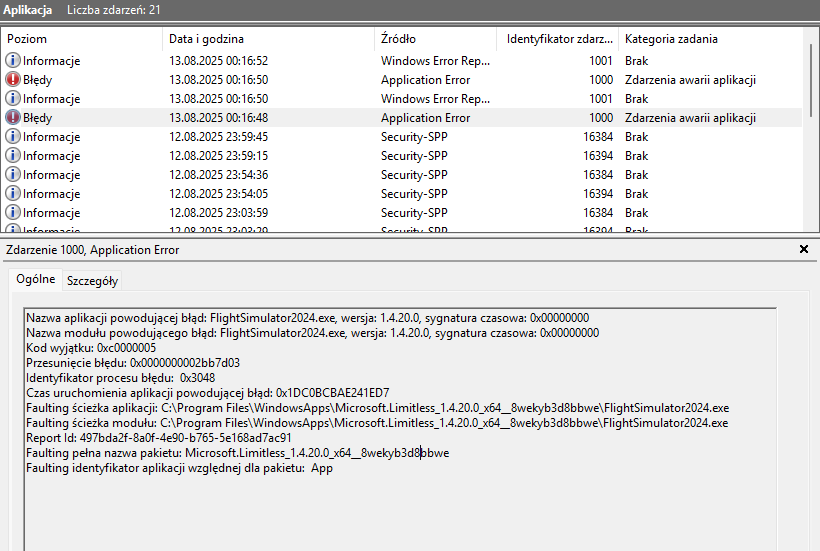
Task: Click the Kod wyjątku: 0xc0000005 line
Action: pyautogui.click(x=91, y=348)
